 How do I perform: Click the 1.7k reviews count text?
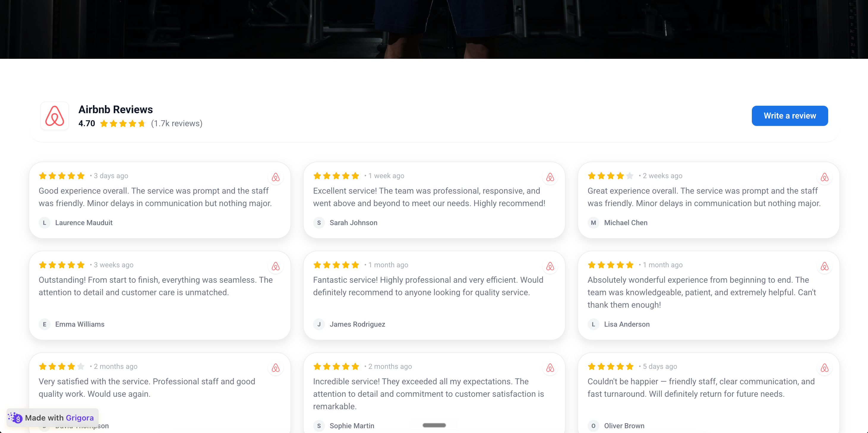[176, 124]
